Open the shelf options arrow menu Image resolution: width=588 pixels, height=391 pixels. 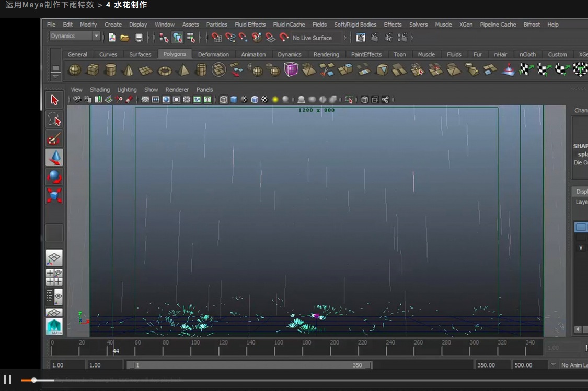(x=55, y=76)
